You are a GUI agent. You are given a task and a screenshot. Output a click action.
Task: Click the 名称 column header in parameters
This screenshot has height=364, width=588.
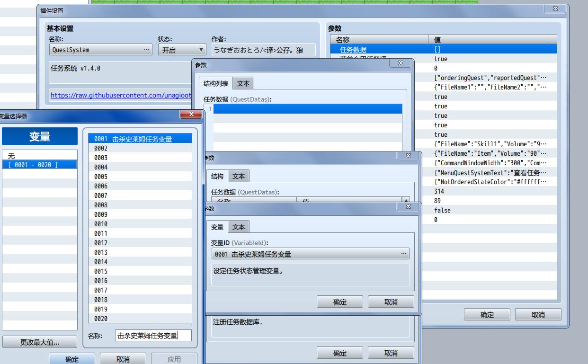[x=379, y=40]
